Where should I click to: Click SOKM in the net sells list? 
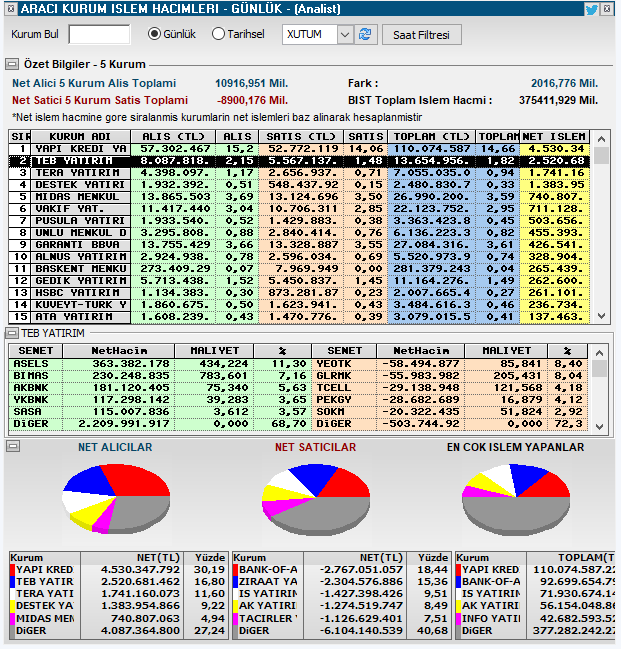(x=330, y=412)
